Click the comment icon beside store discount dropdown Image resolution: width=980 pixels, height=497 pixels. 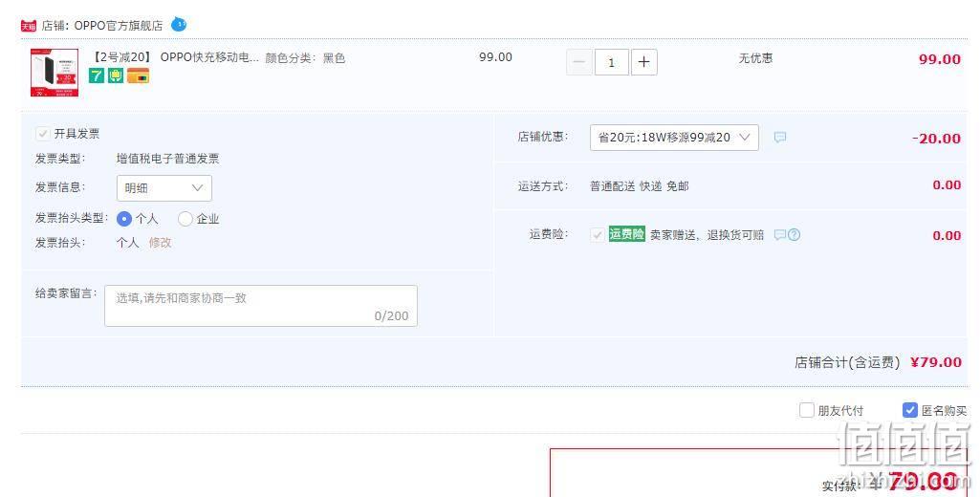coord(779,138)
